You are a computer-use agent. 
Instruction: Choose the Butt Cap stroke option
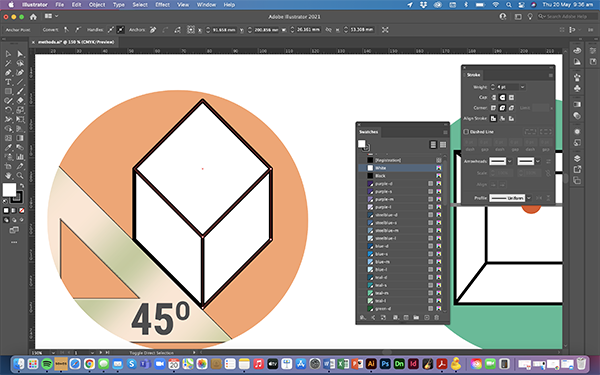coord(494,98)
